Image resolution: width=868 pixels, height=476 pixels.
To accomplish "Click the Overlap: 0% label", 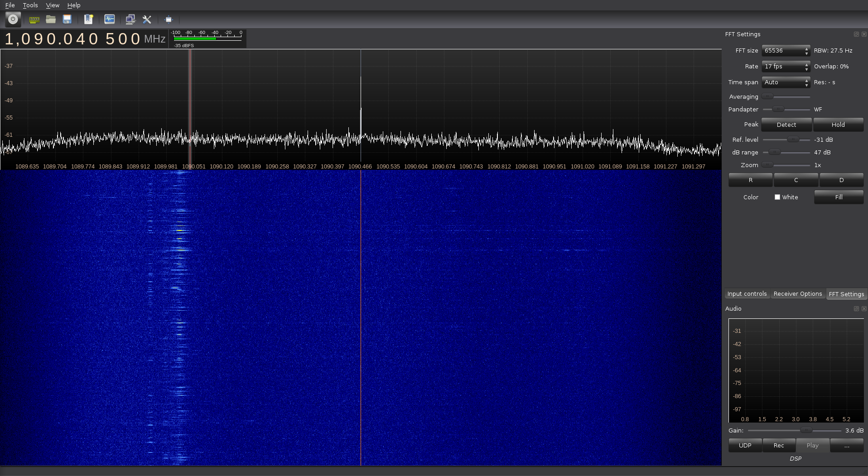I will [x=831, y=67].
